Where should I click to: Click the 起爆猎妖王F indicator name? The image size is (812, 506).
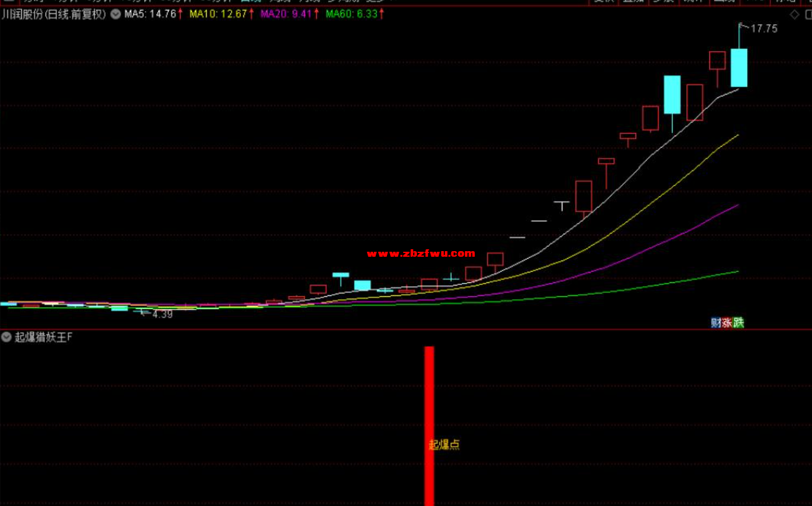(44, 337)
